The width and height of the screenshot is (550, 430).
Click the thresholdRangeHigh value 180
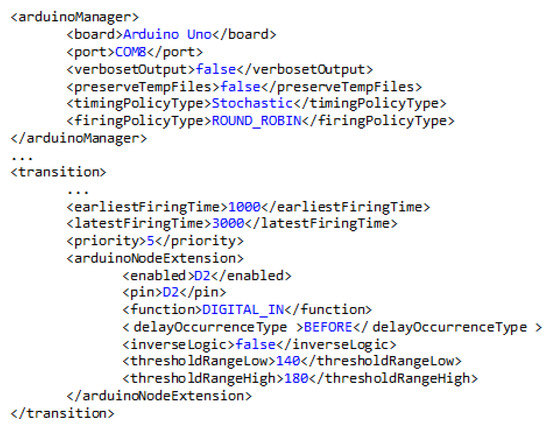tap(296, 378)
